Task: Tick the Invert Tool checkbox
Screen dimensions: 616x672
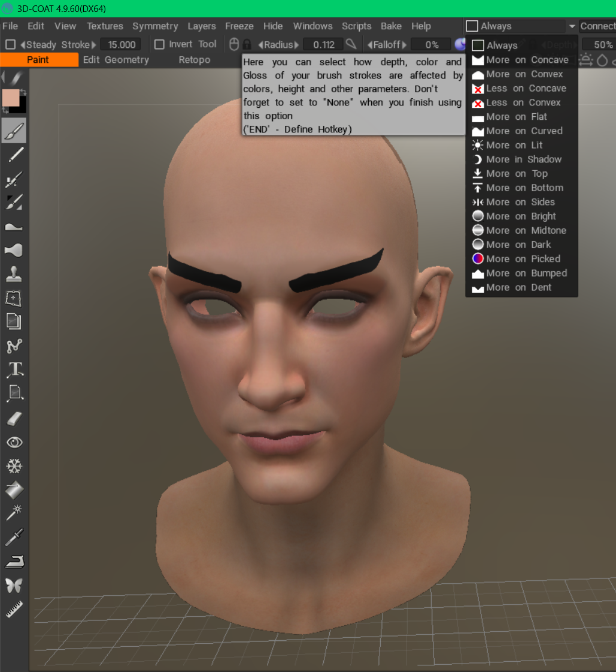Action: (159, 44)
